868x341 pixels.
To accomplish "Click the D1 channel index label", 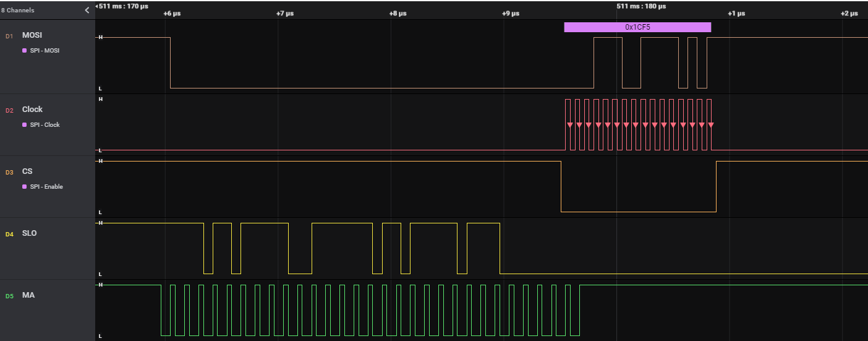I will (x=9, y=36).
